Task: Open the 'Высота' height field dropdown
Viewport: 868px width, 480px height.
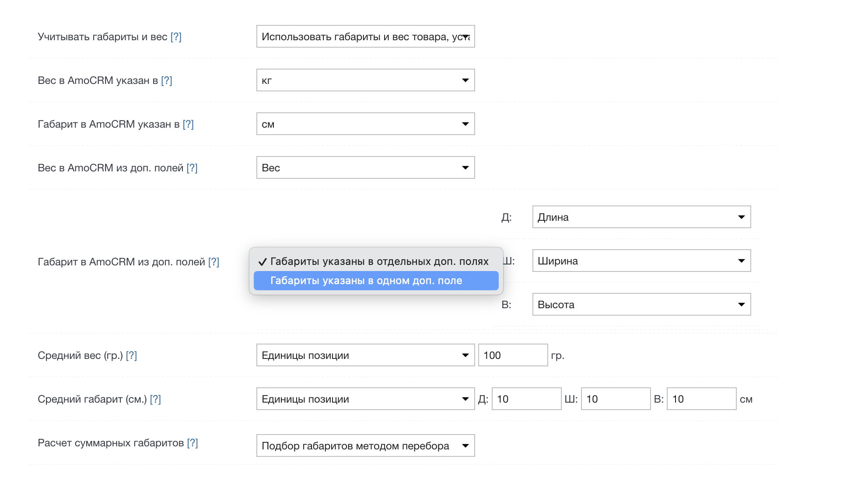Action: (x=641, y=305)
